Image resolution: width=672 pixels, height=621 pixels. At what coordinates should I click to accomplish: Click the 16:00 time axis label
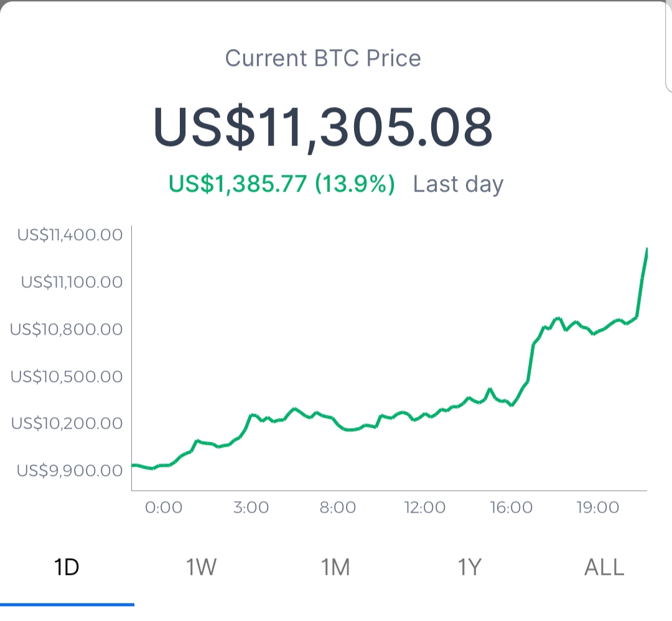click(x=511, y=508)
